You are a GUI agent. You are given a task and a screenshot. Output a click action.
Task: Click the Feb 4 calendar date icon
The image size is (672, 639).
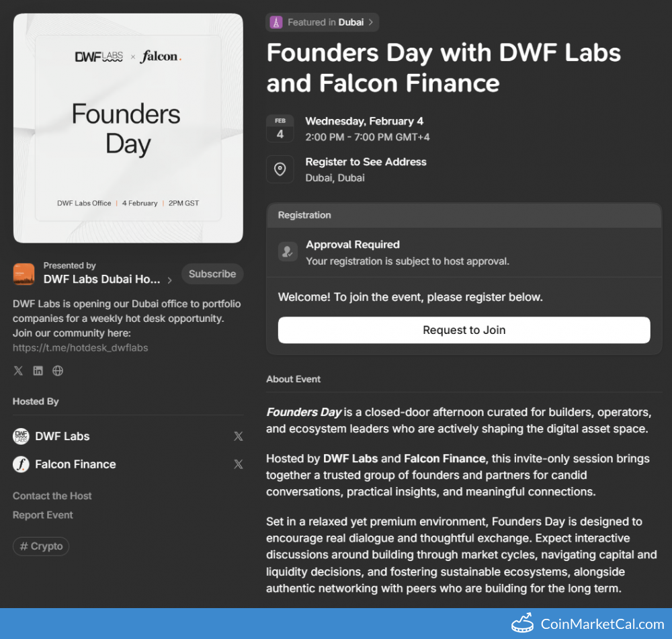(x=280, y=128)
